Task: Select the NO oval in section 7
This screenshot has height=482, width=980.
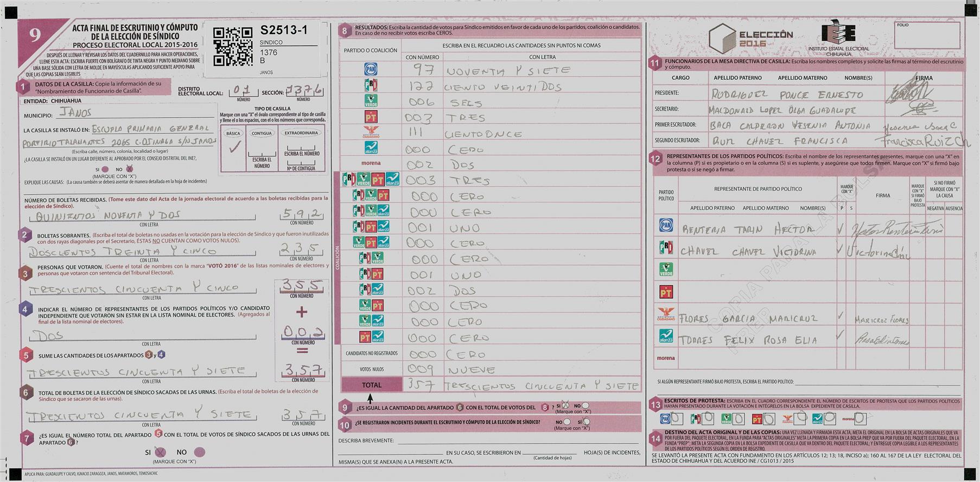Action: pos(199,452)
